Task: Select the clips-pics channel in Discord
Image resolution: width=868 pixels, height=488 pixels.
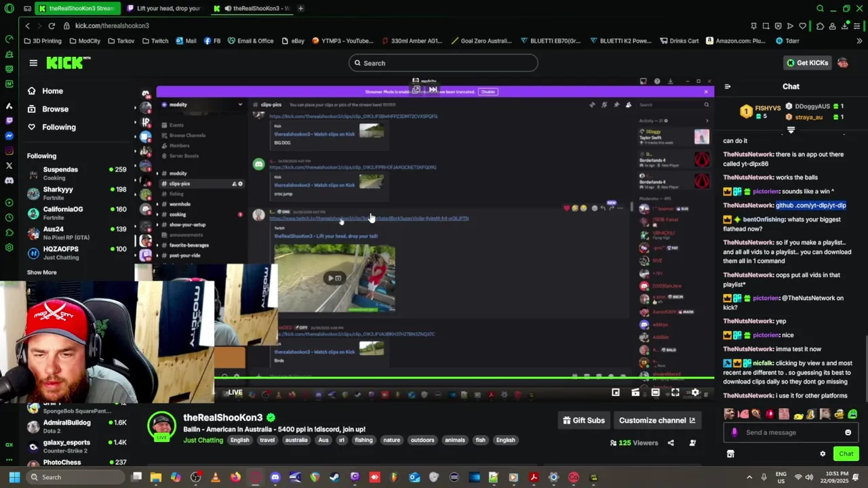Action: [x=201, y=184]
